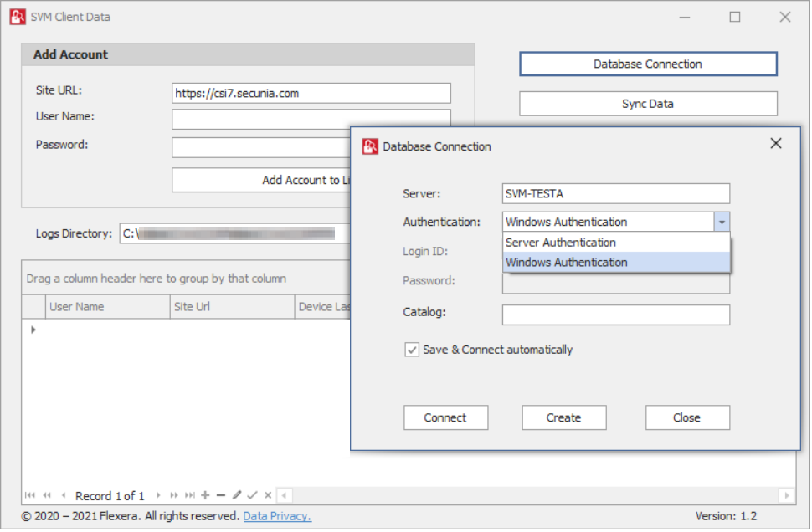
Task: Toggle Save & Connect automatically checkbox
Action: click(x=412, y=350)
